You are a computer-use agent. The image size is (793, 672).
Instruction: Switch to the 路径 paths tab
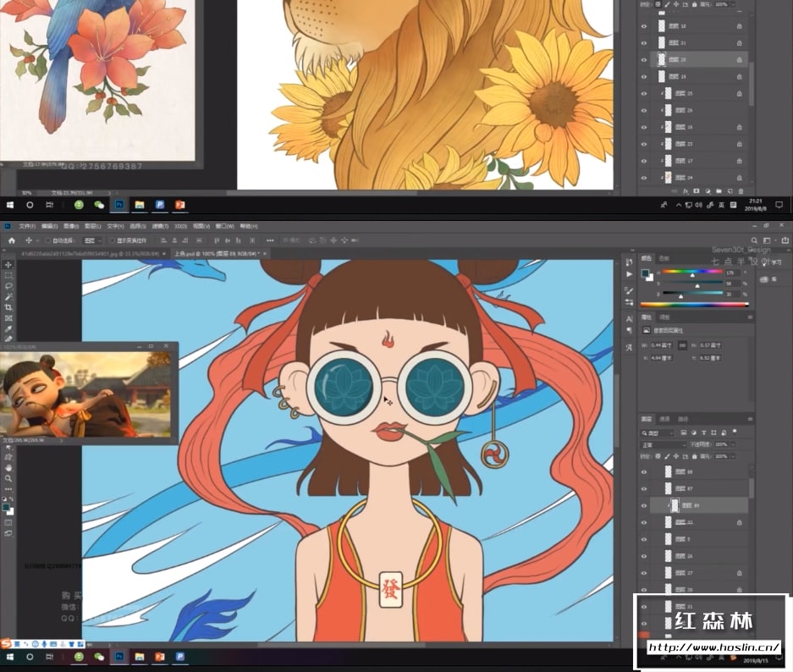[683, 419]
